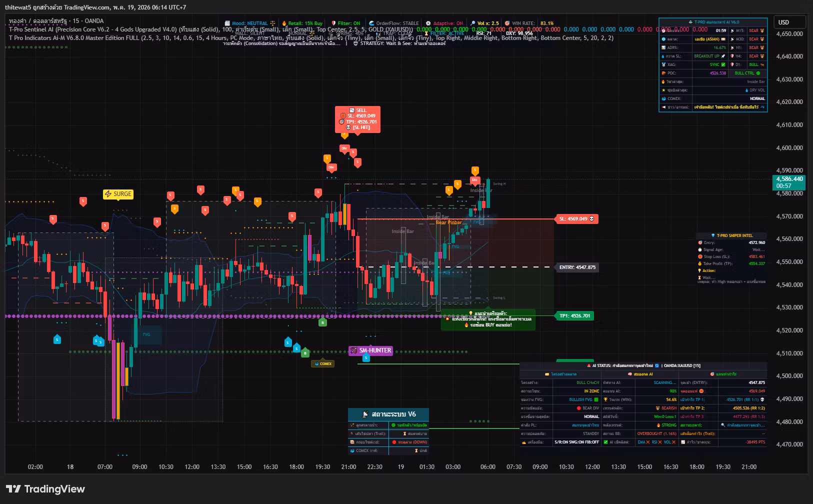Click the bar chart icon beside ADR%
The image size is (813, 504).
tap(663, 47)
